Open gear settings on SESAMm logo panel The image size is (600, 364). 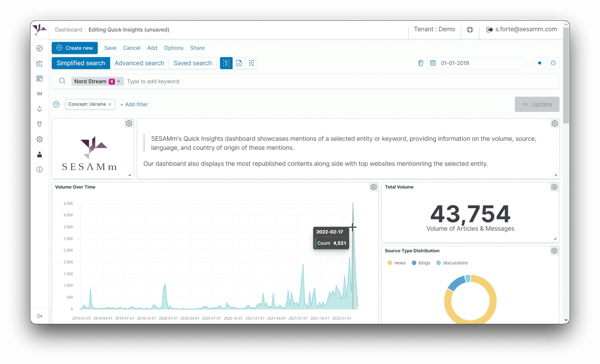pos(129,123)
